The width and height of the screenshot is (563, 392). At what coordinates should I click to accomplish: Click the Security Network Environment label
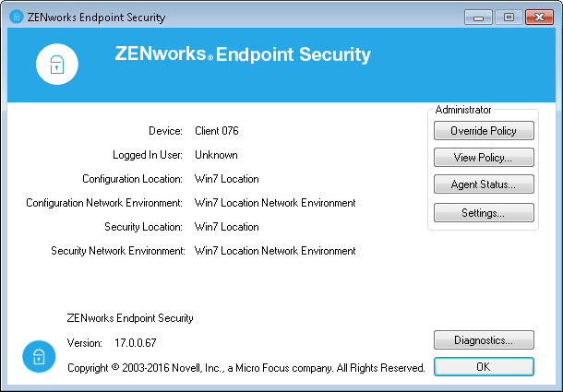(x=118, y=251)
